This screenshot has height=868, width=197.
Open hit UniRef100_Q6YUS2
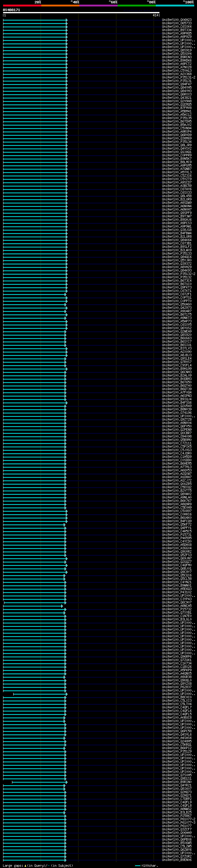177,328
